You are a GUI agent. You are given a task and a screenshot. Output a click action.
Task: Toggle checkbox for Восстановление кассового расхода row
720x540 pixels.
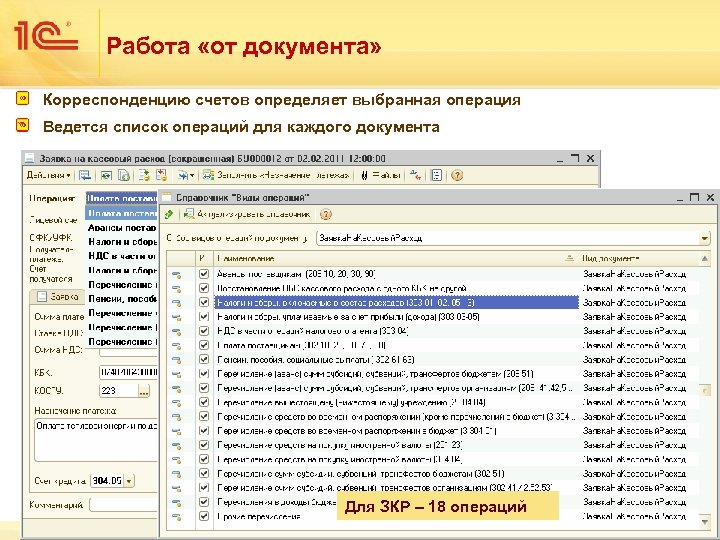(204, 288)
